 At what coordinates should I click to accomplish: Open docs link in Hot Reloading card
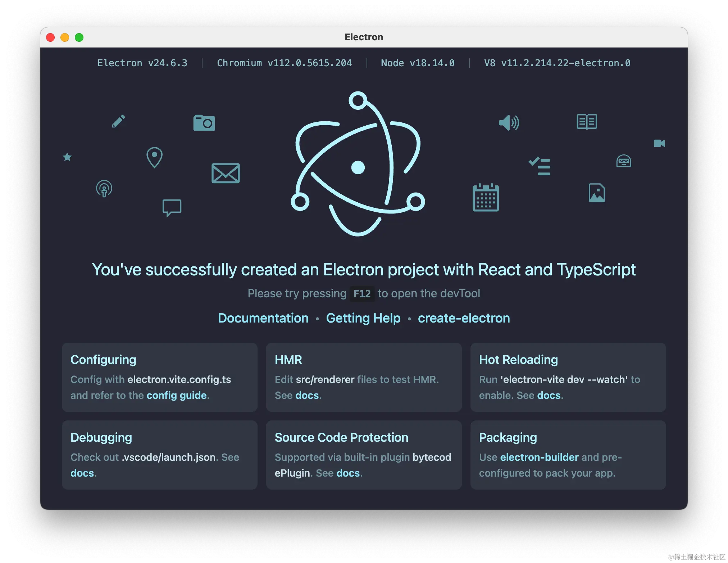(x=549, y=395)
